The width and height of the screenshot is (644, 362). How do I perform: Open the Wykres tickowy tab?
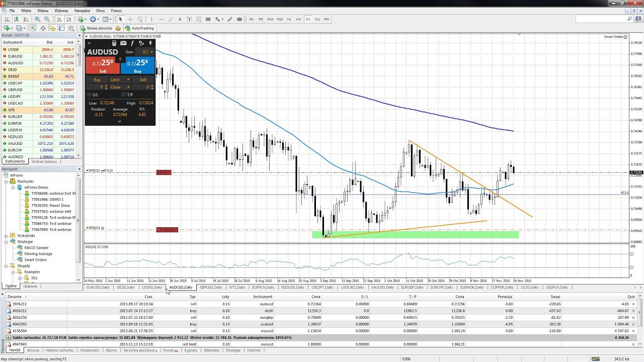pos(44,161)
